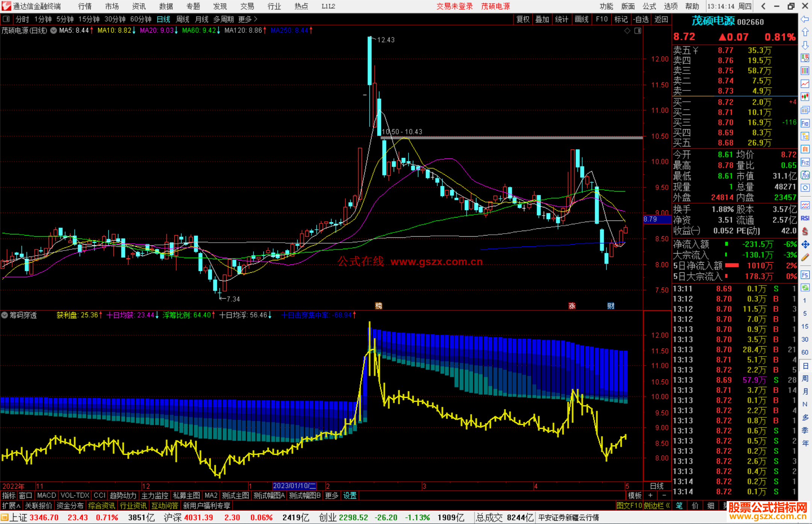Click the plus zoom button beside 模板

[x=650, y=495]
